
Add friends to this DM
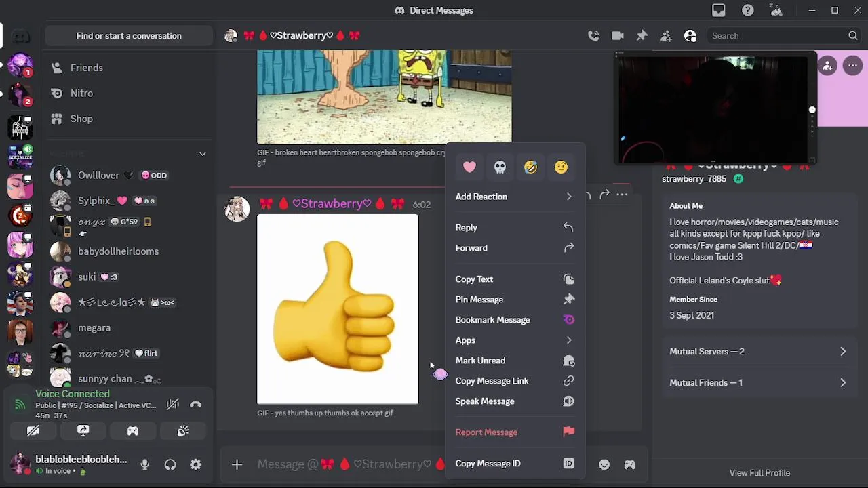666,36
